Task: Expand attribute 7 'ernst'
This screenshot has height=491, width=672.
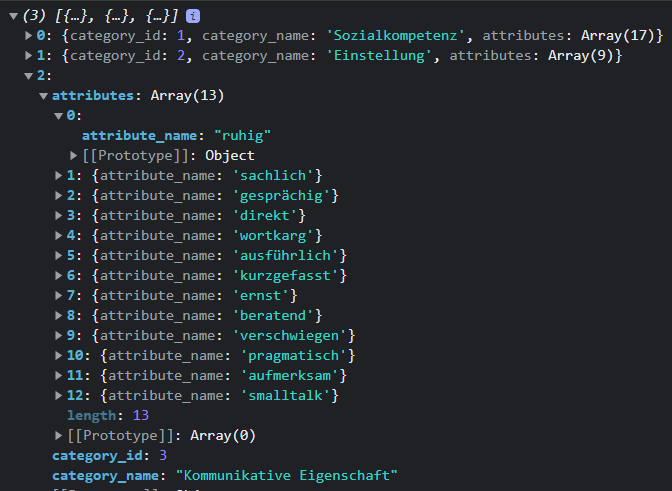Action: pyautogui.click(x=59, y=296)
